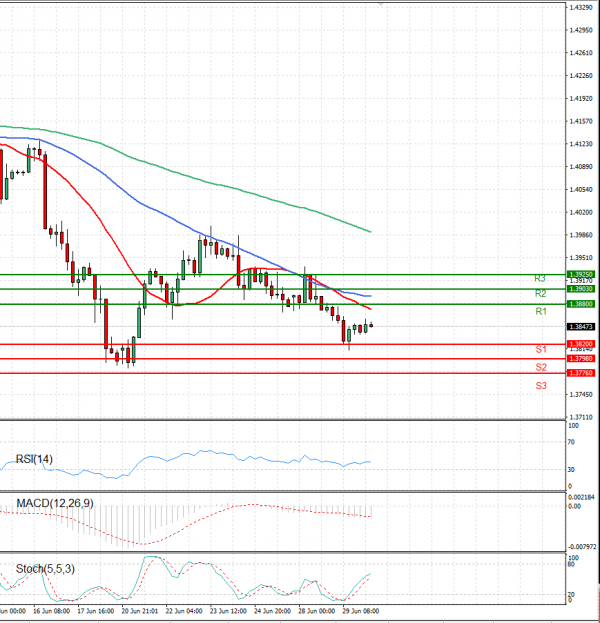Viewport: 600px width, 623px height.
Task: Select the 1.38200 support price tag
Action: click(581, 344)
